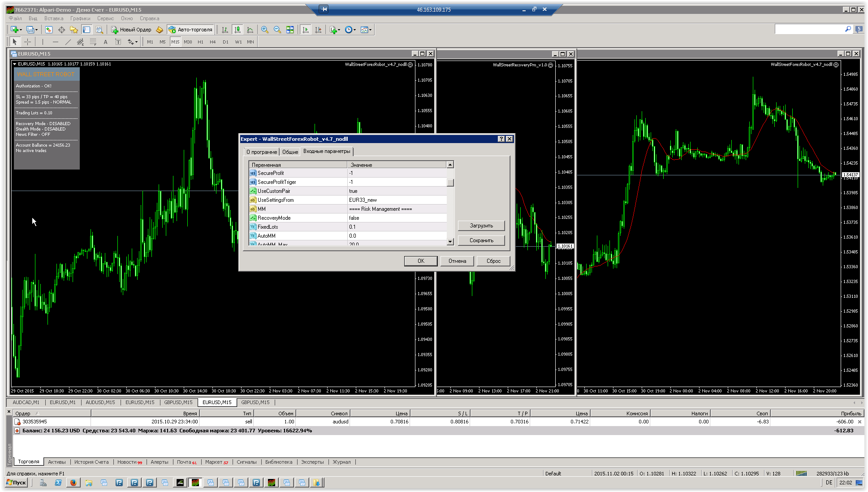
Task: Select the text tool A
Action: pos(105,42)
